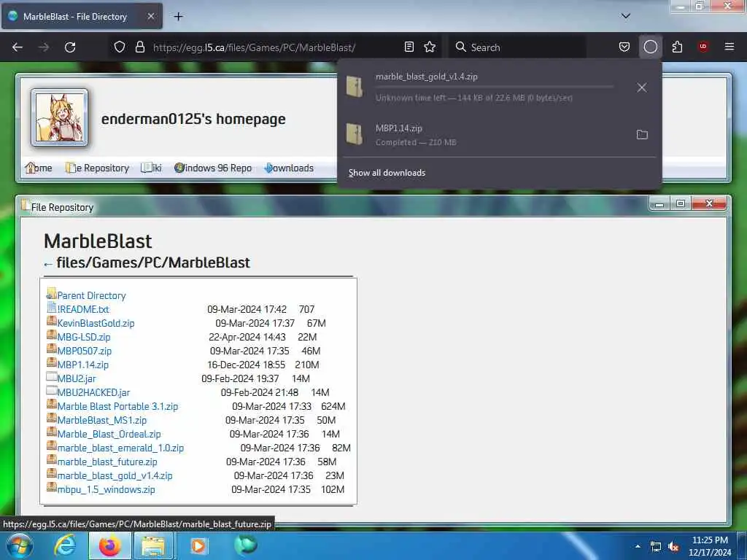The image size is (747, 560).
Task: Open the clock showing 11:25 PM
Action: point(710,546)
